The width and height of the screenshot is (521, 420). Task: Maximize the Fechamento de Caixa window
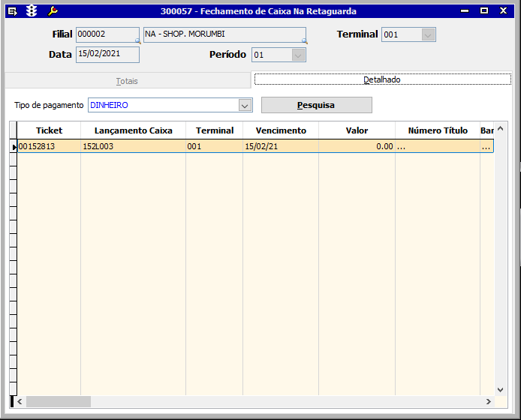click(484, 11)
